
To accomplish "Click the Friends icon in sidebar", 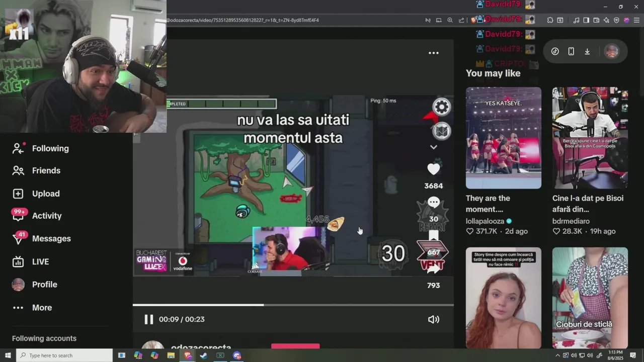I will (x=18, y=170).
